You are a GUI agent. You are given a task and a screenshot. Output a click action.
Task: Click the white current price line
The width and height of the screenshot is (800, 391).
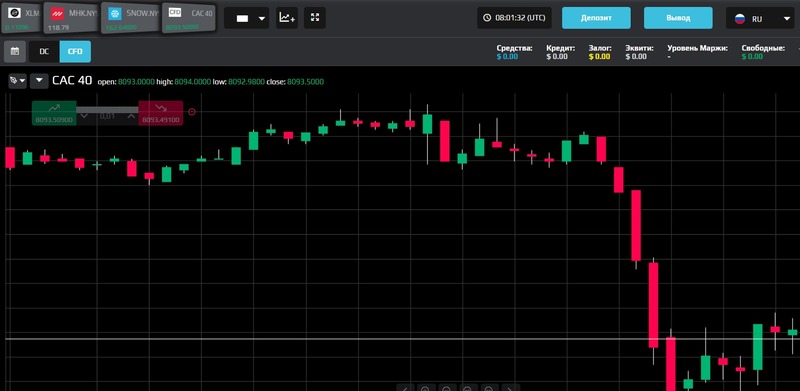click(x=402, y=339)
